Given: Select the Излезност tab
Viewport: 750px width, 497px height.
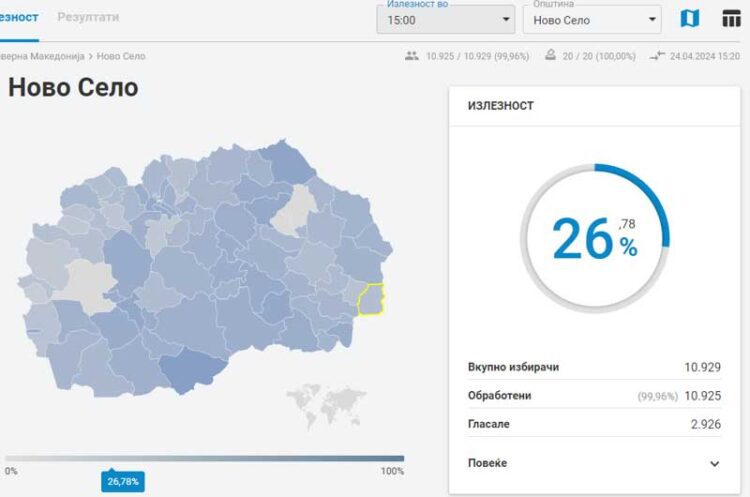Looking at the screenshot, I should point(18,18).
